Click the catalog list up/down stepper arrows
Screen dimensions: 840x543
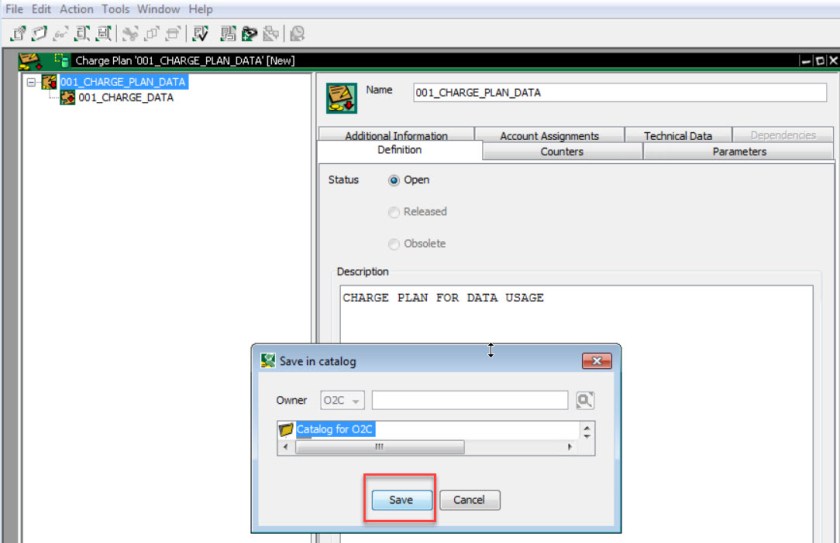587,432
